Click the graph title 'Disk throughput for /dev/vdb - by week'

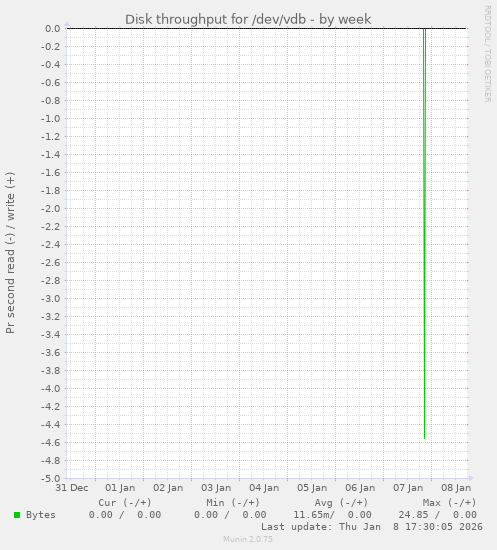click(248, 20)
